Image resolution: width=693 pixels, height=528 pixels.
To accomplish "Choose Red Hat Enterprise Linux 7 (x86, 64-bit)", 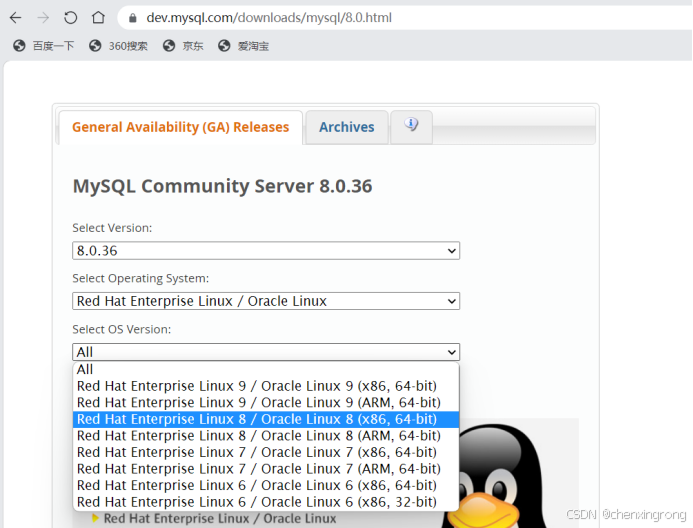I will [266, 452].
